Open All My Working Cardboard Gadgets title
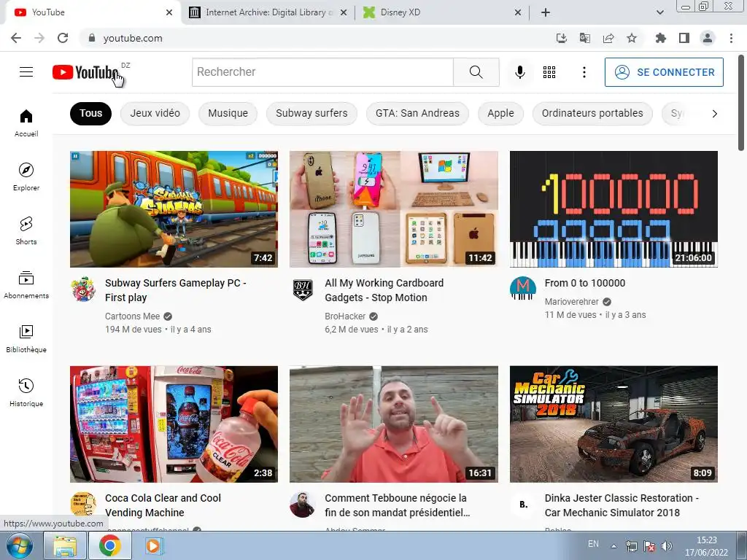The width and height of the screenshot is (747, 560). click(384, 290)
